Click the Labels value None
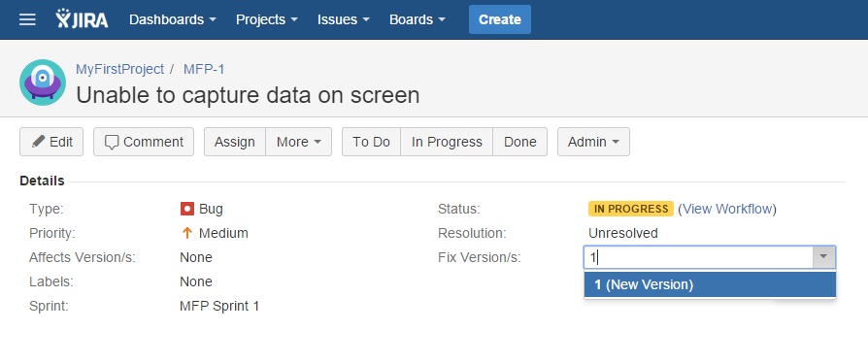This screenshot has height=363, width=868. [196, 281]
